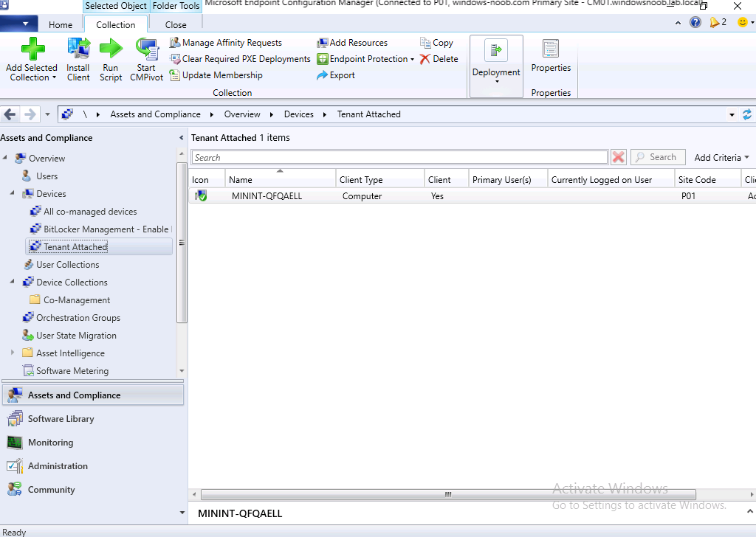This screenshot has height=537, width=756.
Task: Expand the Asset Intelligence tree node
Action: 13,353
